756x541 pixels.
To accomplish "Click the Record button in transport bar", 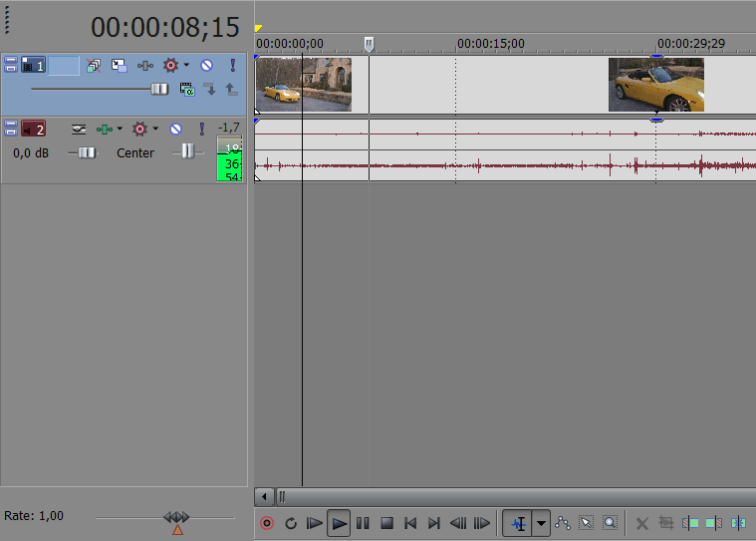I will pos(267,523).
